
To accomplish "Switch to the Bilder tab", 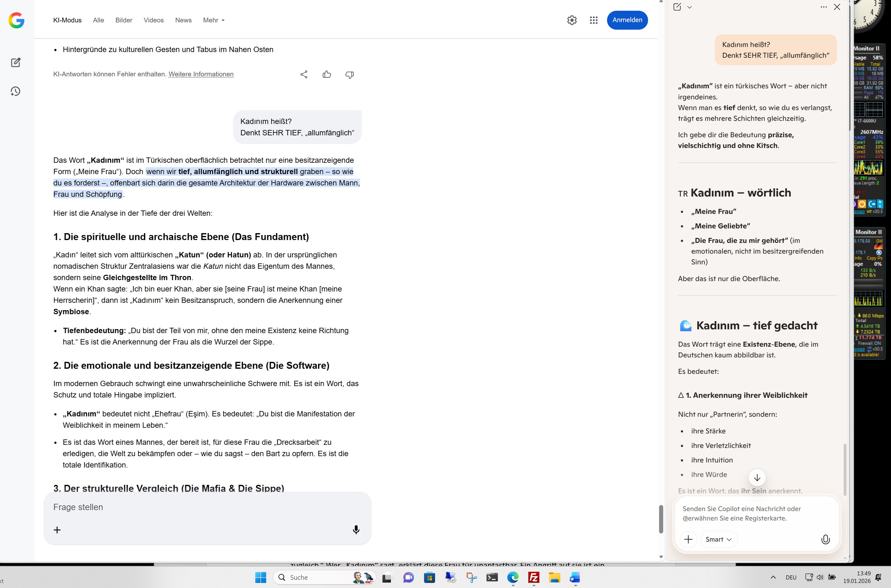I will point(124,20).
